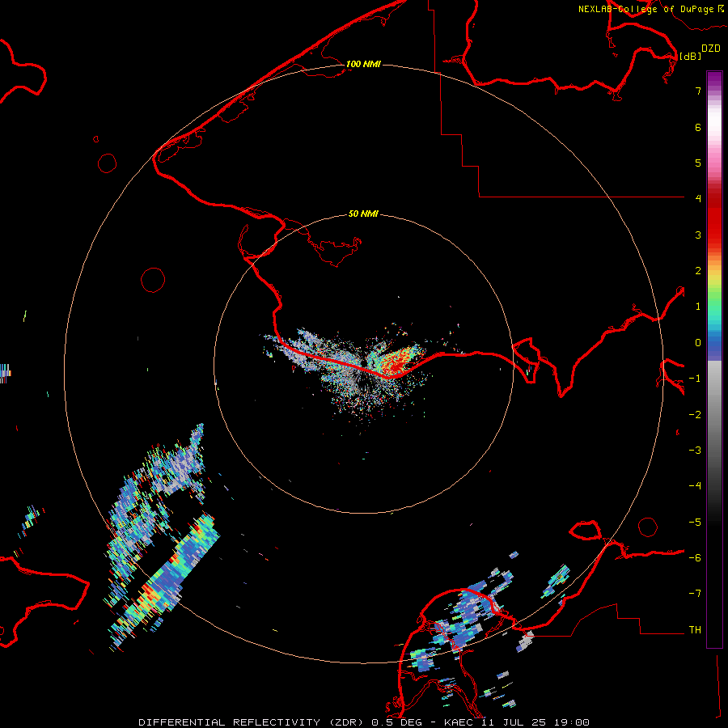
Task: Click the TH threshold label on scale
Action: 695,630
